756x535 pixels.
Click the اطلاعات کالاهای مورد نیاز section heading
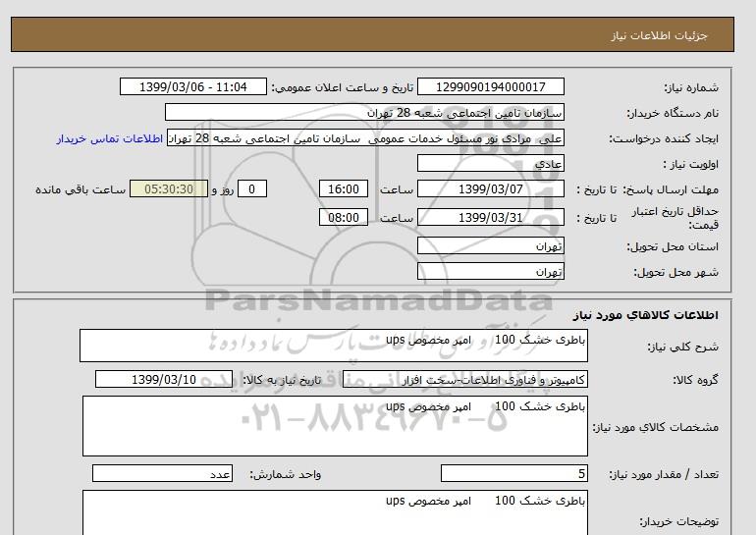646,315
